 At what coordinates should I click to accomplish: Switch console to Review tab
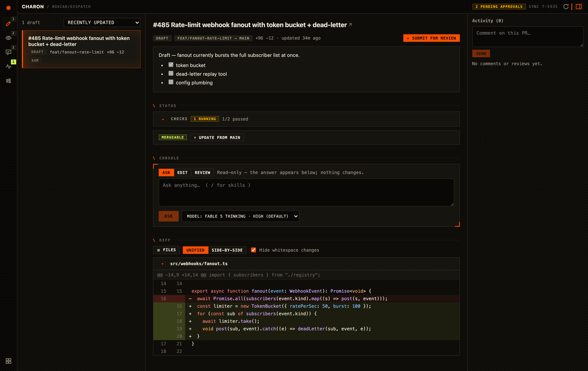point(202,173)
